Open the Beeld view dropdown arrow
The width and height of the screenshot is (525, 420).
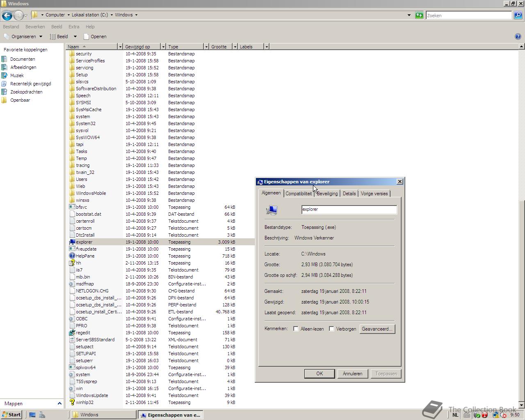tap(75, 37)
